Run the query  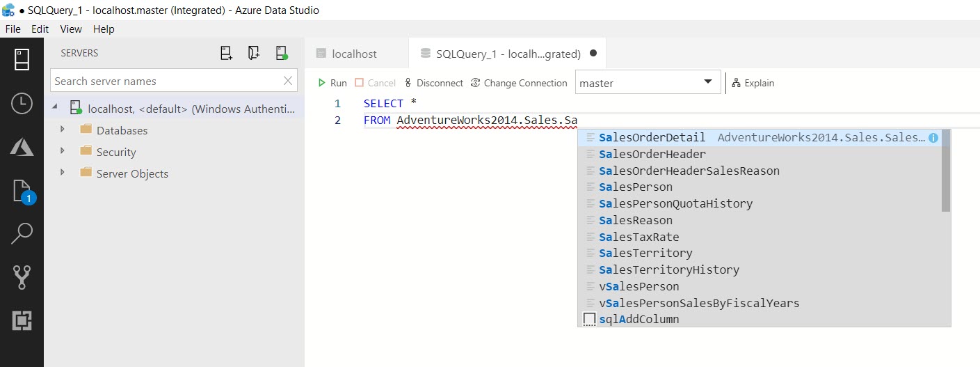click(332, 83)
